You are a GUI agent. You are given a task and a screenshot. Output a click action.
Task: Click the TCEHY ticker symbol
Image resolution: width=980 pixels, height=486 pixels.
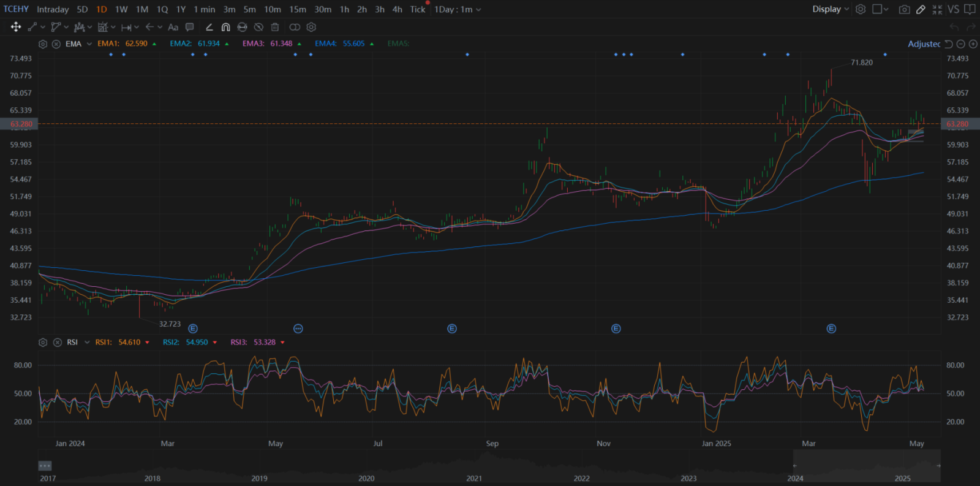pos(16,9)
